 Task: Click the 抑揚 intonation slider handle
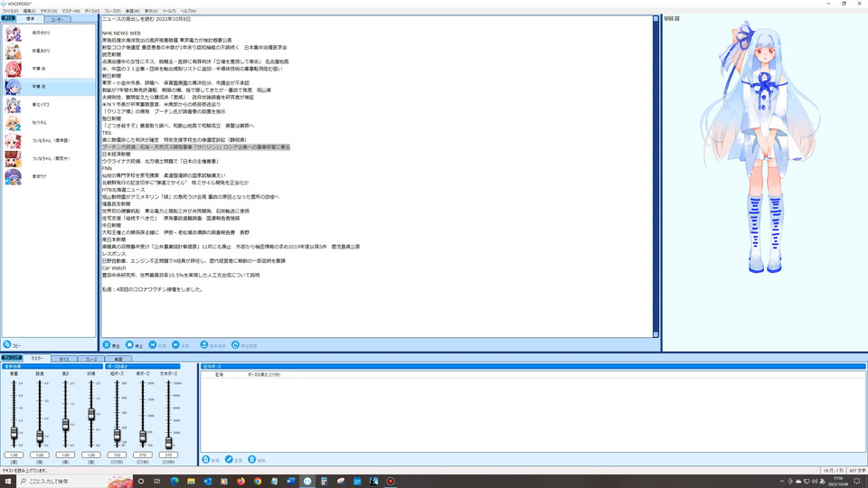[91, 414]
